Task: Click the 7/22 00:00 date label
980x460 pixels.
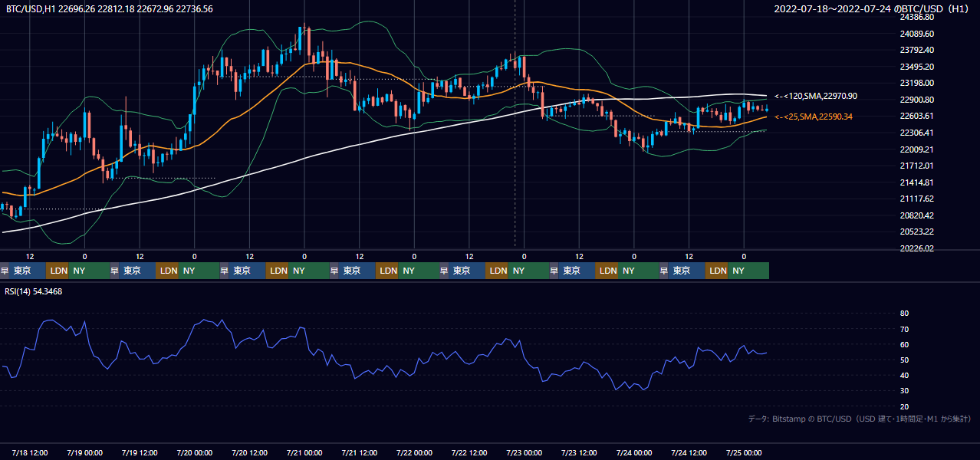Action: (414, 452)
